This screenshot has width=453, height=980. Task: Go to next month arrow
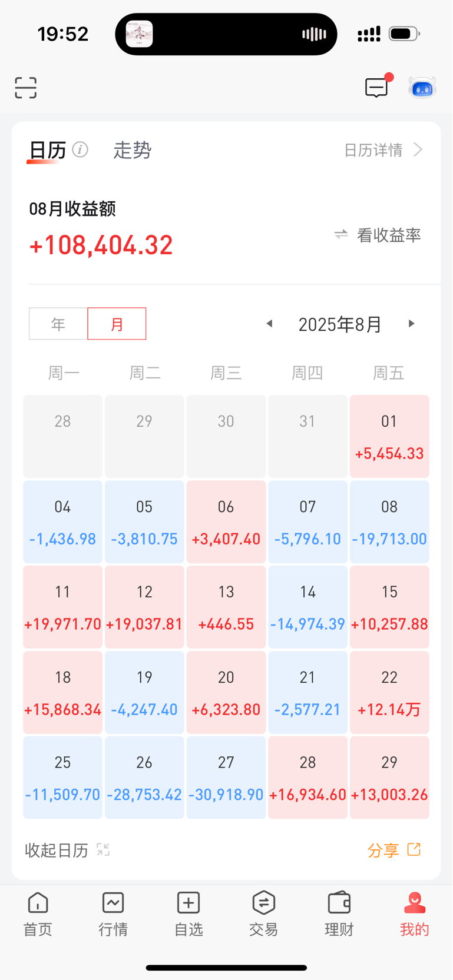tap(411, 324)
